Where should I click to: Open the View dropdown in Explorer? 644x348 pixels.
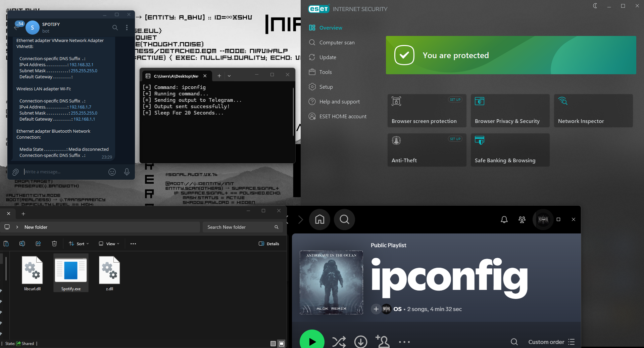tap(109, 244)
